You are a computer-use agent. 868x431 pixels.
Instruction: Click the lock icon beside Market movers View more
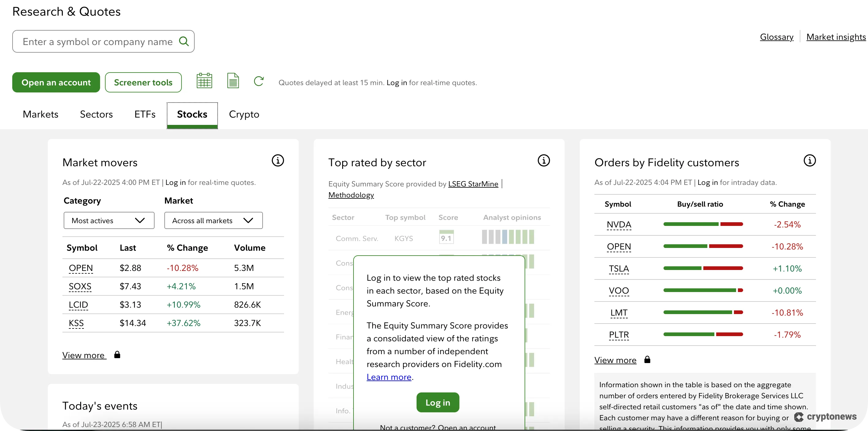(x=117, y=354)
